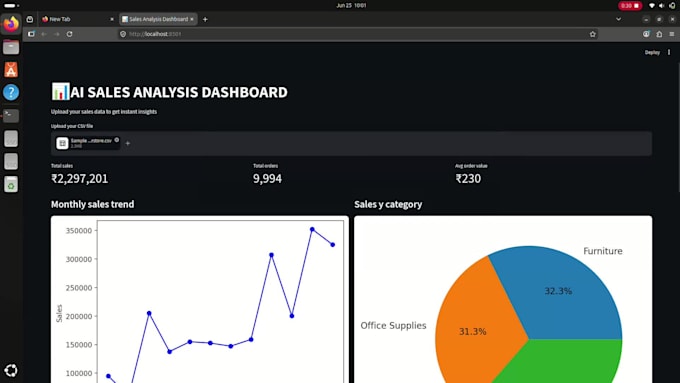
Task: Click the Activities pill in top bar
Action: [x=11, y=6]
